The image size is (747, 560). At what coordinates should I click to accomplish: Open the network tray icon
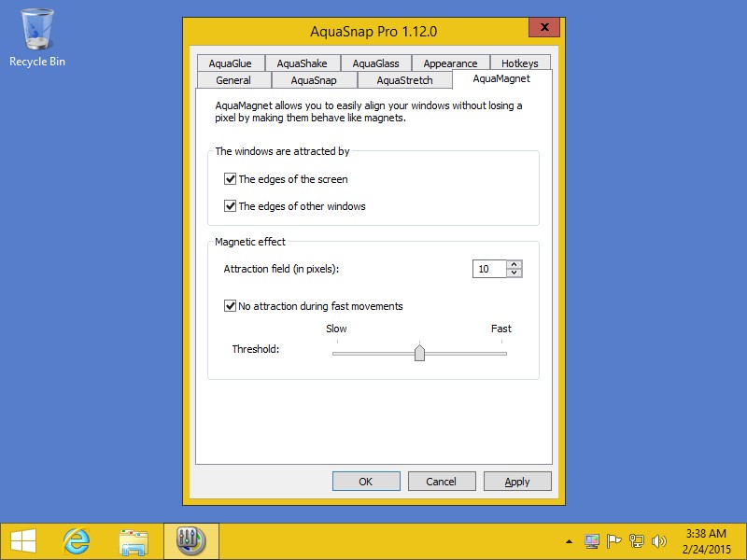point(636,541)
